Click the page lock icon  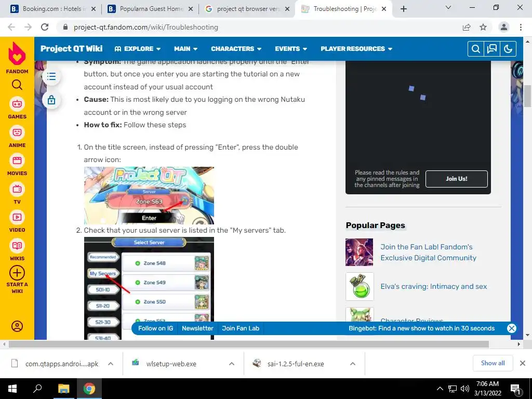(x=51, y=100)
